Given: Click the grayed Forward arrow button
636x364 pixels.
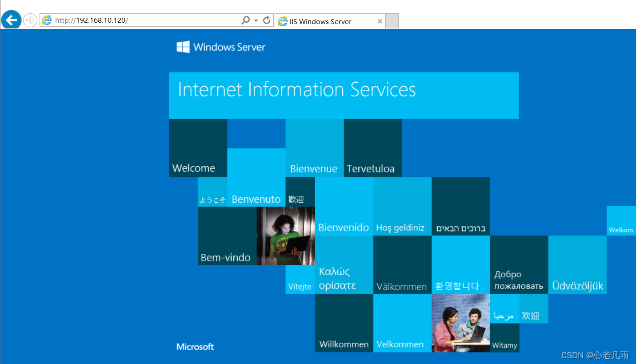Looking at the screenshot, I should tap(30, 20).
